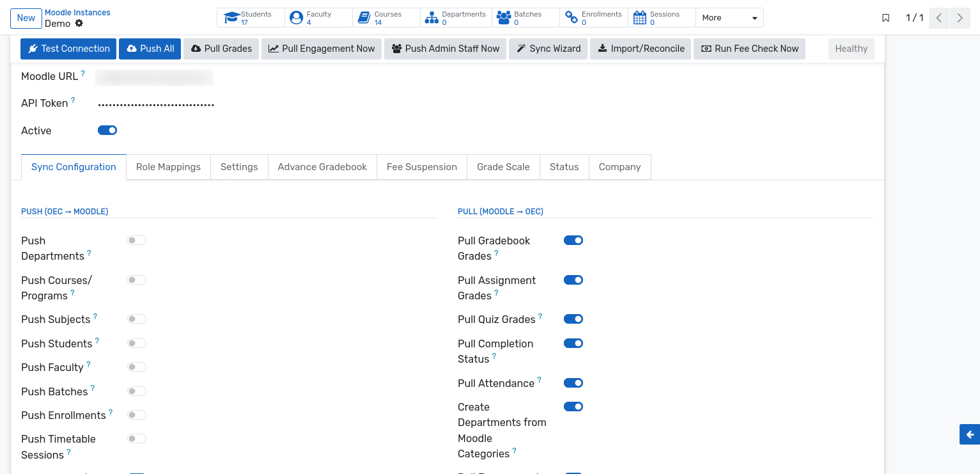This screenshot has height=474, width=980.
Task: Click the Import/Reconcile button
Action: (x=641, y=49)
